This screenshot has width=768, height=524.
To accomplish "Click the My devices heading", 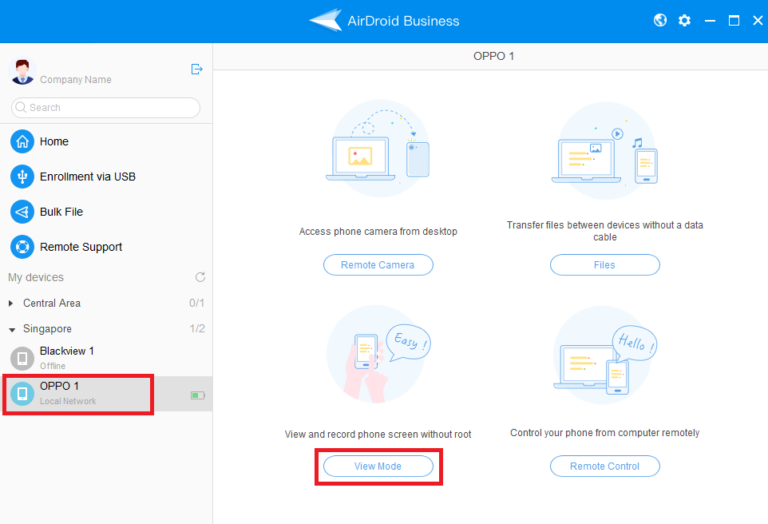I will pyautogui.click(x=36, y=277).
